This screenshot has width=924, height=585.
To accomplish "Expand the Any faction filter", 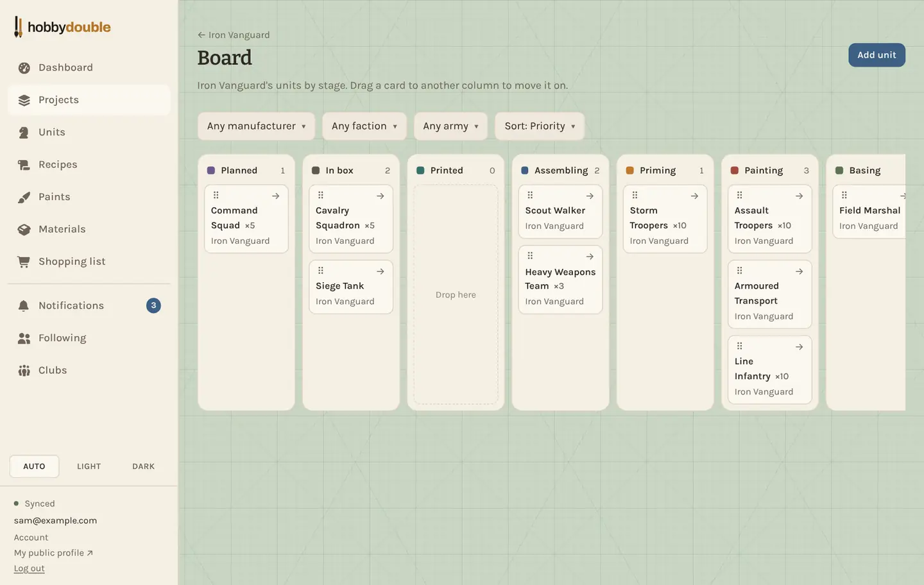I will coord(364,126).
